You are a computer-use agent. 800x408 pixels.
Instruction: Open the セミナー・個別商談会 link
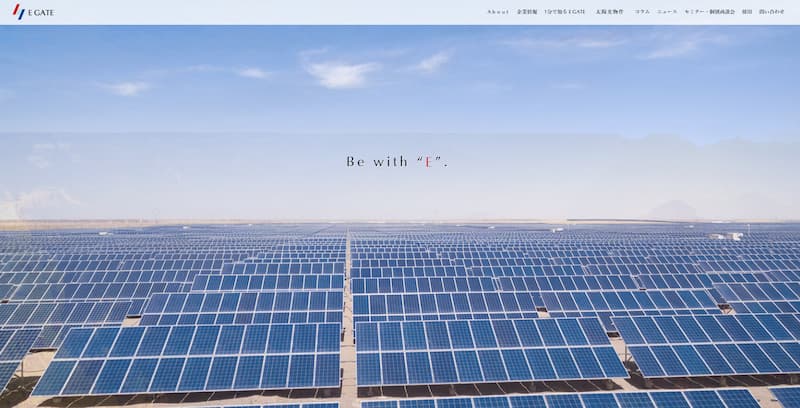[710, 12]
